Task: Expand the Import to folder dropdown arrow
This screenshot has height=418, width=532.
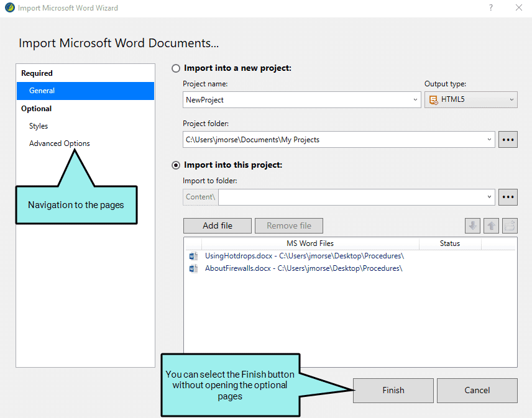Action: tap(489, 197)
